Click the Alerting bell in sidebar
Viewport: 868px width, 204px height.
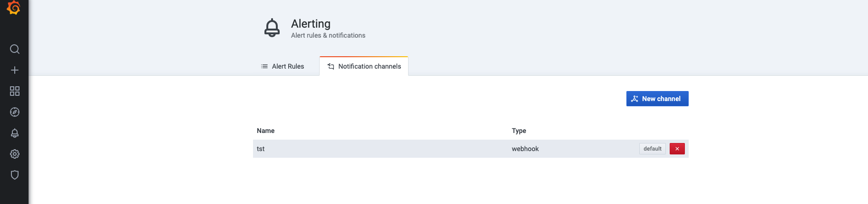click(15, 133)
